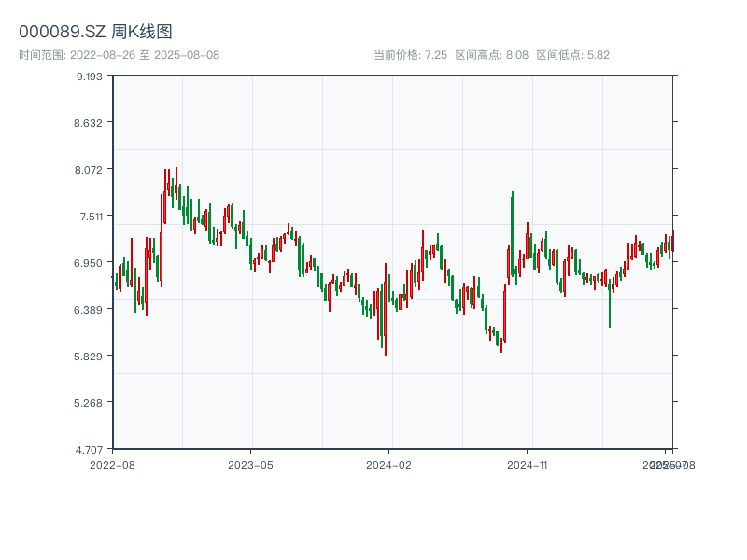
Task: Click the 8.072 y-axis tick label
Action: click(x=90, y=170)
